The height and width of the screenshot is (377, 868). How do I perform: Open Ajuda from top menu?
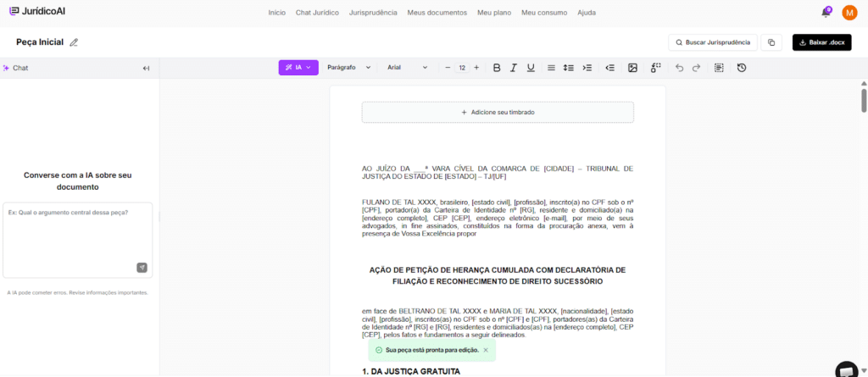point(587,12)
